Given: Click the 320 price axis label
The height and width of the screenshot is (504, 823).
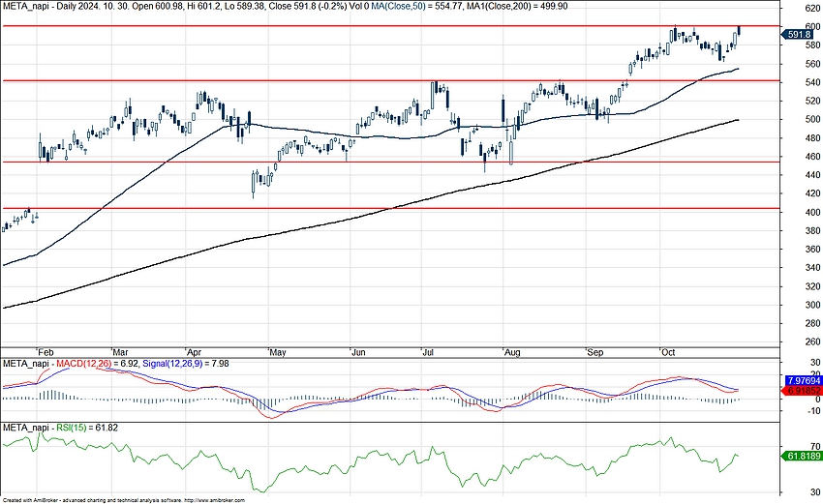Looking at the screenshot, I should (x=812, y=286).
